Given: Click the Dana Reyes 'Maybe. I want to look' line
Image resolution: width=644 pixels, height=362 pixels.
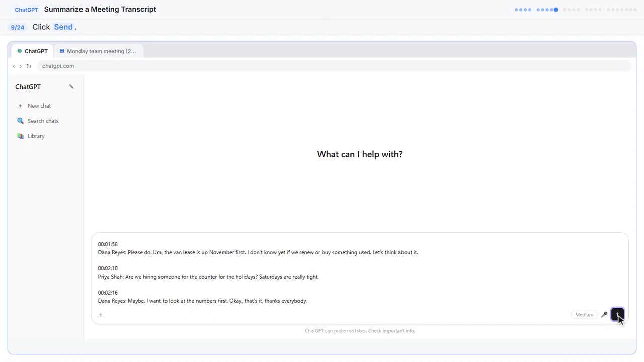Looking at the screenshot, I should (202, 301).
